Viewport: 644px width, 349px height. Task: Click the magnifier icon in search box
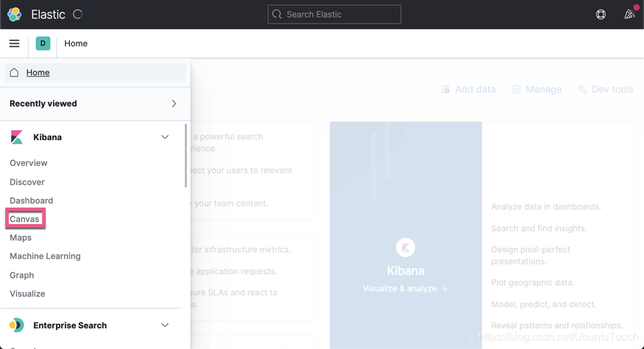pos(277,15)
